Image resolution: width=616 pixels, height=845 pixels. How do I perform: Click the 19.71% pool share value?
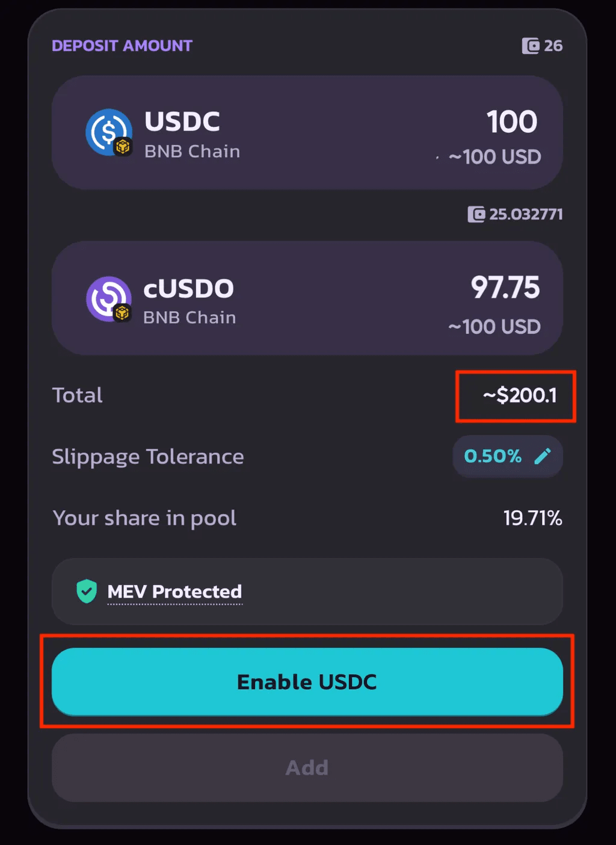[533, 518]
